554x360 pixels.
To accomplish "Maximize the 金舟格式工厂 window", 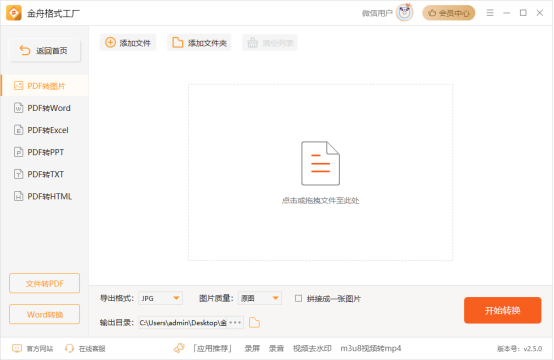I will click(523, 13).
